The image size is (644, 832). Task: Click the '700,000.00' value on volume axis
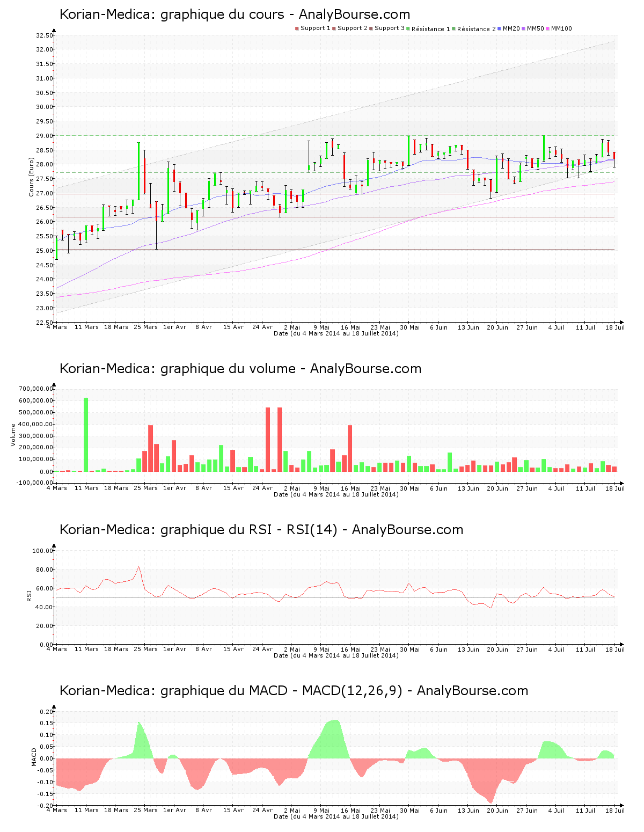pos(35,389)
